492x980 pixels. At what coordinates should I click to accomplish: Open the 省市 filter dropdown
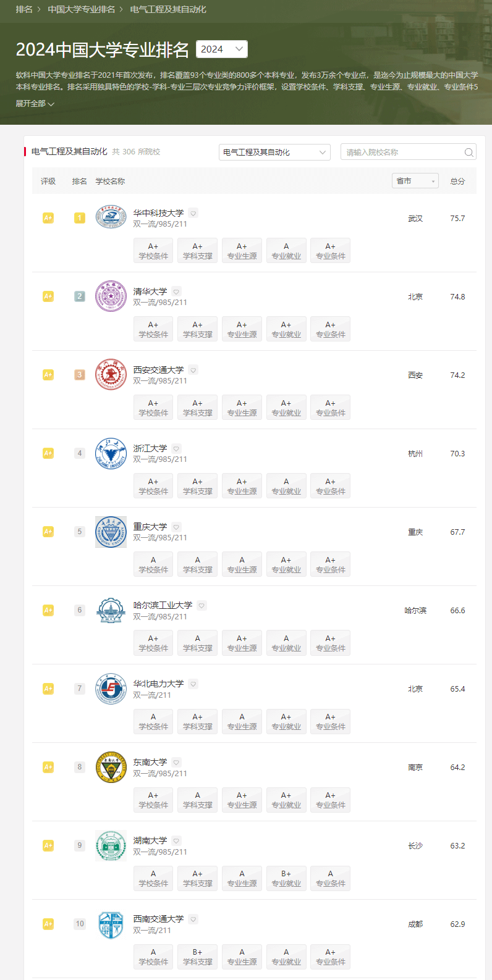415,181
